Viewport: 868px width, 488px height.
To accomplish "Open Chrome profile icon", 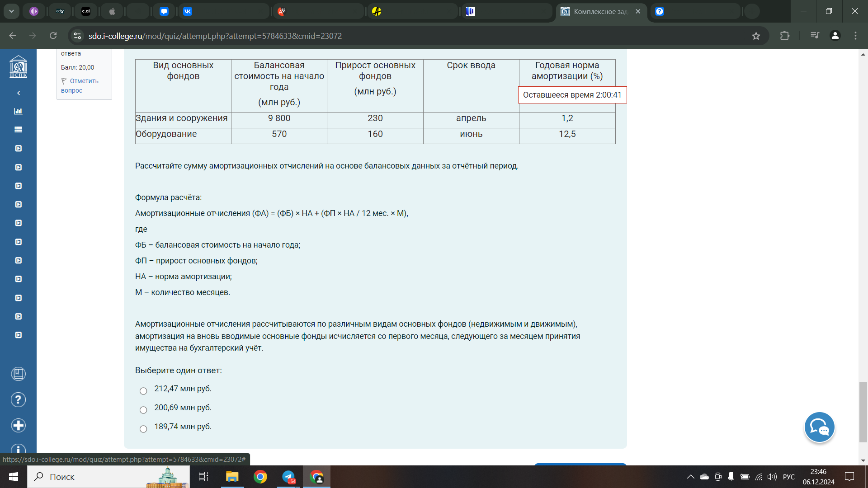I will [835, 36].
